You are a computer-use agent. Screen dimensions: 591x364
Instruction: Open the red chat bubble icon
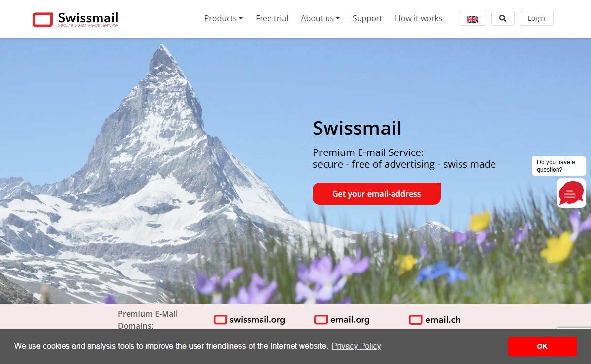571,193
